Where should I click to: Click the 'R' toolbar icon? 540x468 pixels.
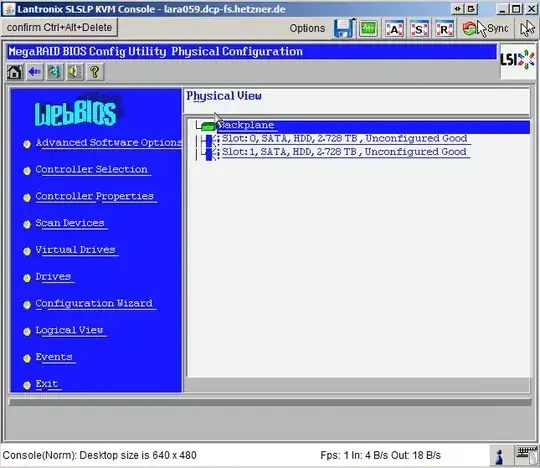tap(444, 29)
